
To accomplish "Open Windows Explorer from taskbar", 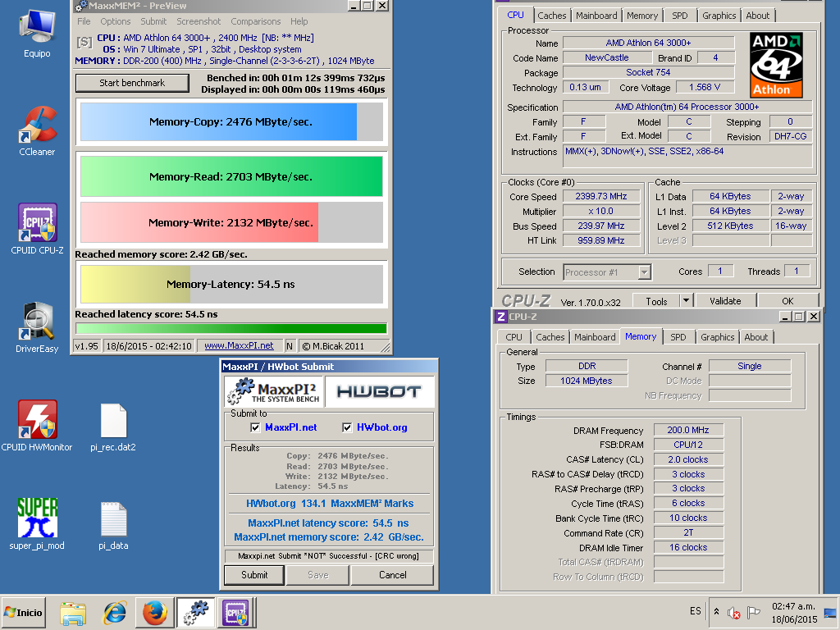I will (x=73, y=612).
